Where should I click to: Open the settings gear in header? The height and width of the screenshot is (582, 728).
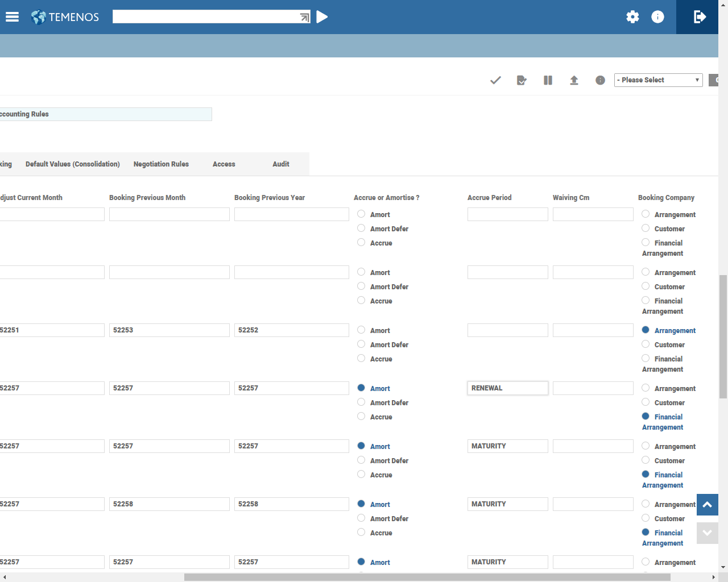[632, 17]
